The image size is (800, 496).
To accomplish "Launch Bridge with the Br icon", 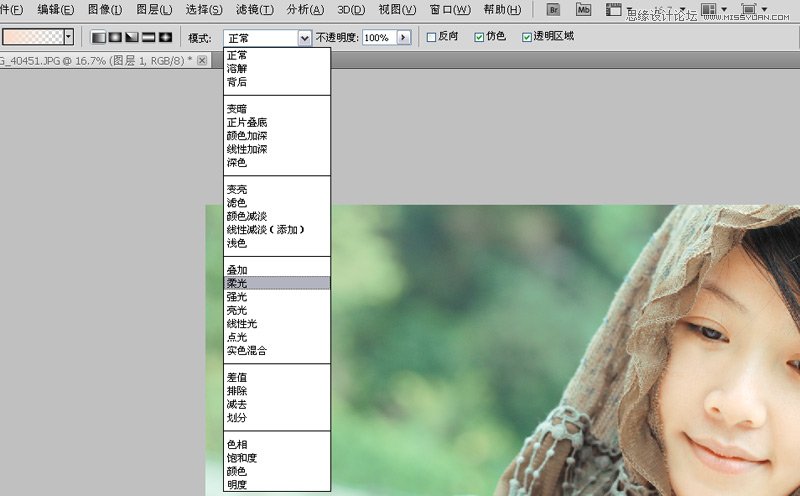I will tap(553, 9).
